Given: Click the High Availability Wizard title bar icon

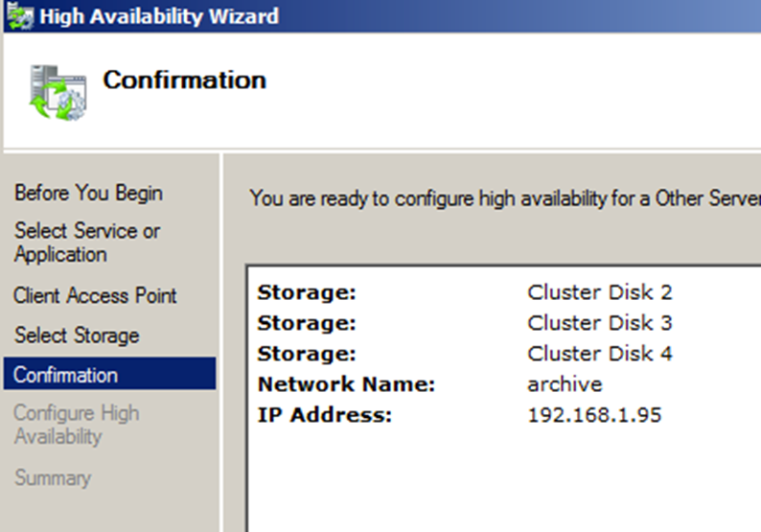Looking at the screenshot, I should point(20,16).
